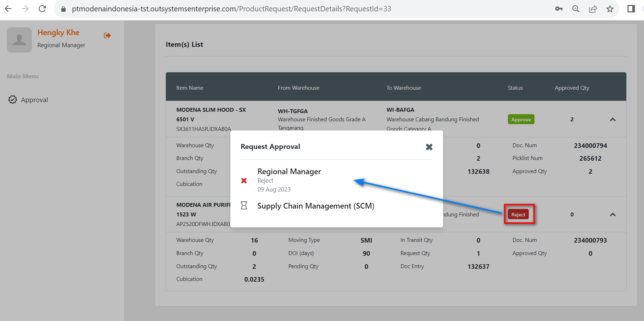
Task: Click the user profile avatar
Action: (x=19, y=40)
